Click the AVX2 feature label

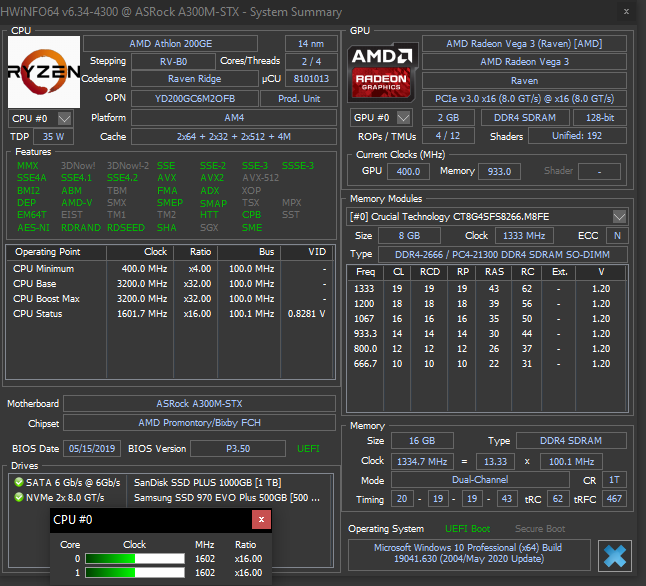[x=212, y=178]
